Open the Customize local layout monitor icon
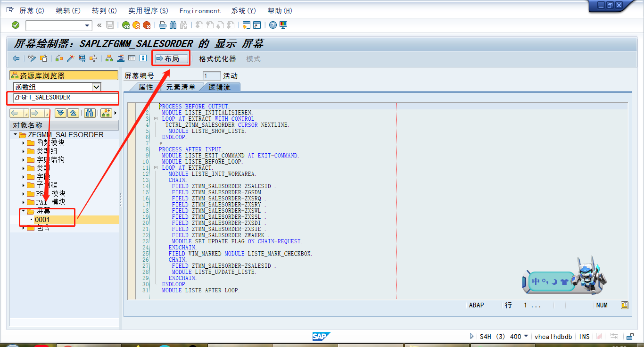Image resolution: width=644 pixels, height=347 pixels. point(283,25)
